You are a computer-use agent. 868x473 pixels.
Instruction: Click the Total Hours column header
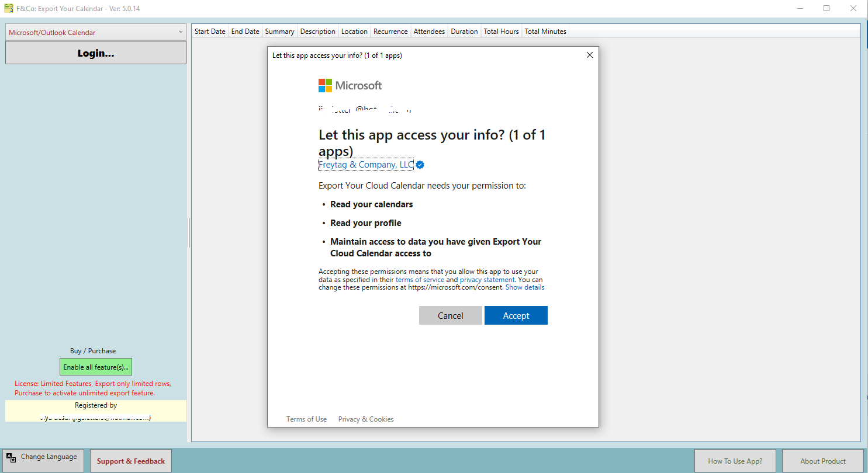[x=501, y=32]
